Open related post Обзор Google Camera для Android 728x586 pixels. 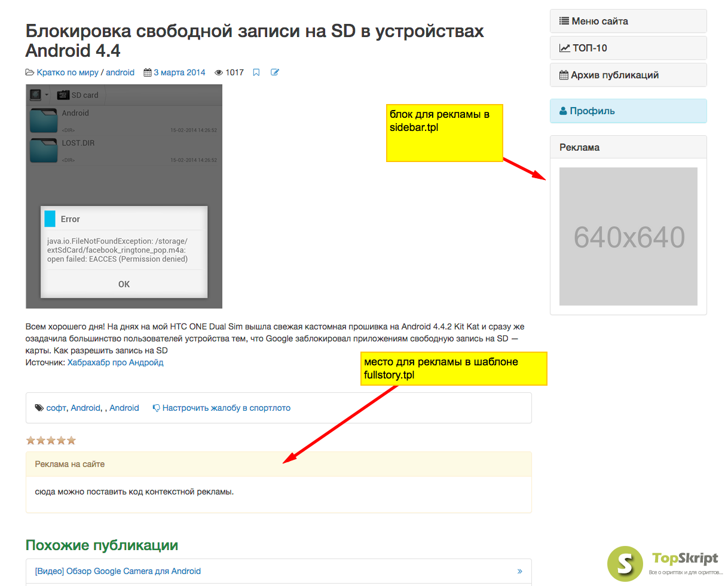[118, 571]
